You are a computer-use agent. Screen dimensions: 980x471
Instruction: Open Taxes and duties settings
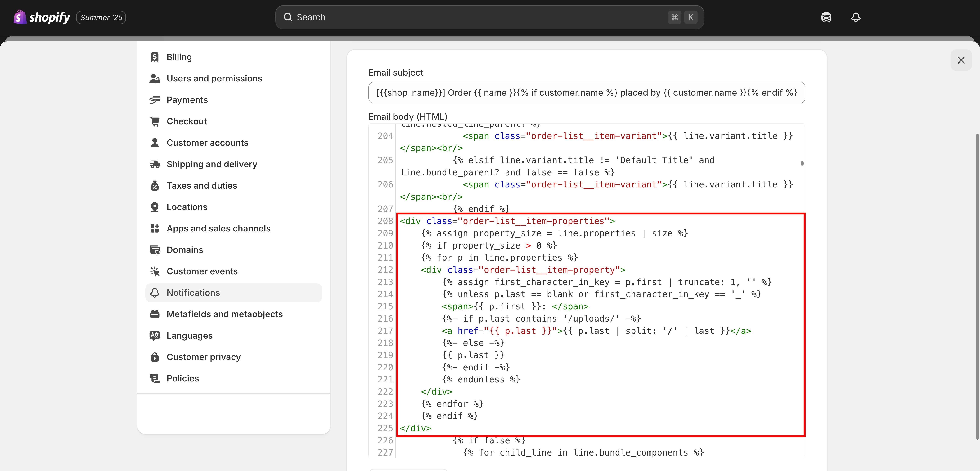[x=234, y=186]
